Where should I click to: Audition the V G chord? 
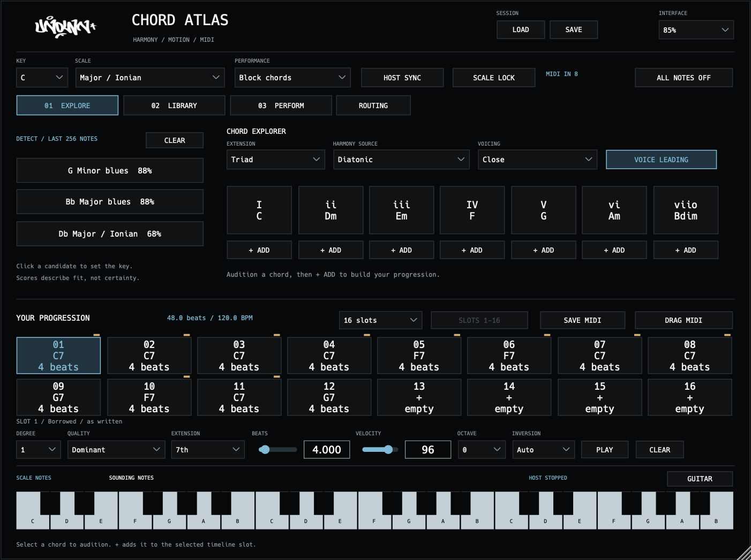point(544,210)
